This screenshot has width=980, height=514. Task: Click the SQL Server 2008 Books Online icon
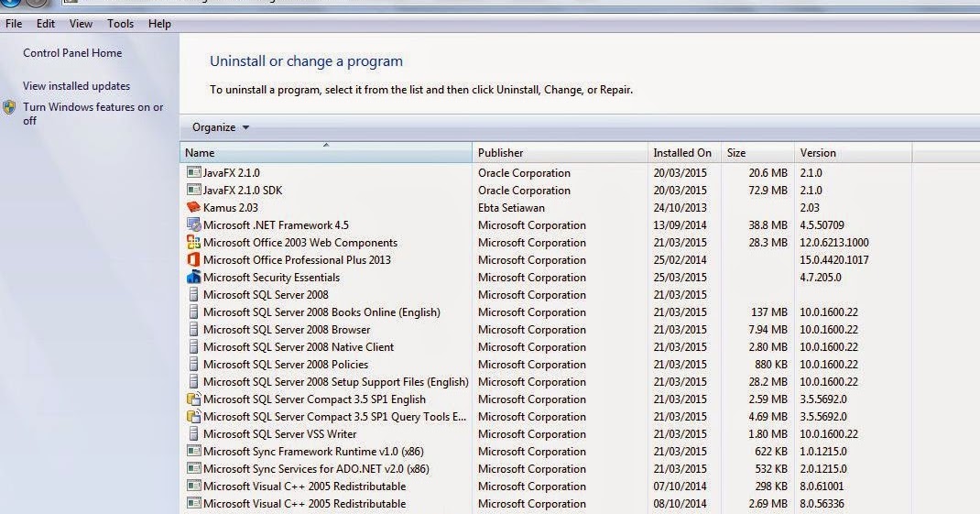point(194,312)
